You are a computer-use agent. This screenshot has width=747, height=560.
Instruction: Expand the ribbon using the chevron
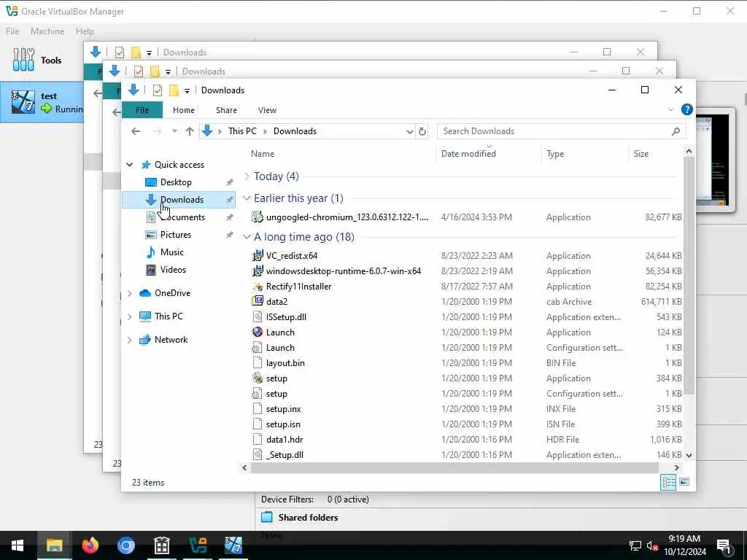coord(671,109)
